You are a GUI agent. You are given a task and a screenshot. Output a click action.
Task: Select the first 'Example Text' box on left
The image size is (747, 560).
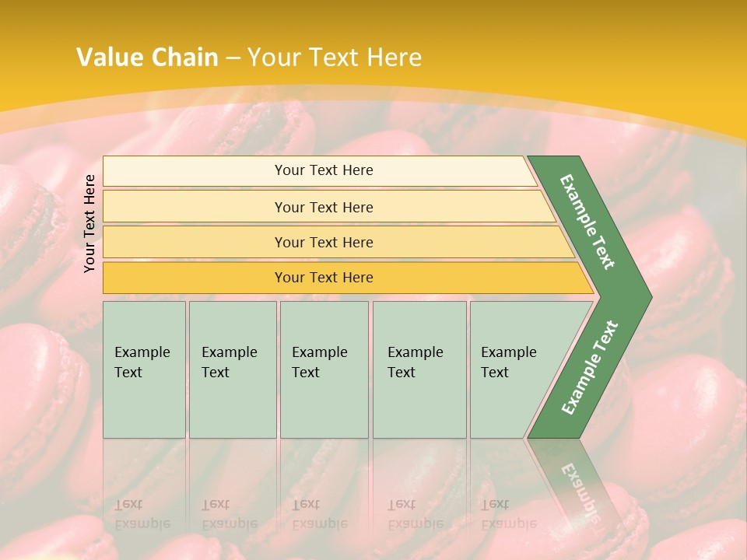tap(144, 369)
